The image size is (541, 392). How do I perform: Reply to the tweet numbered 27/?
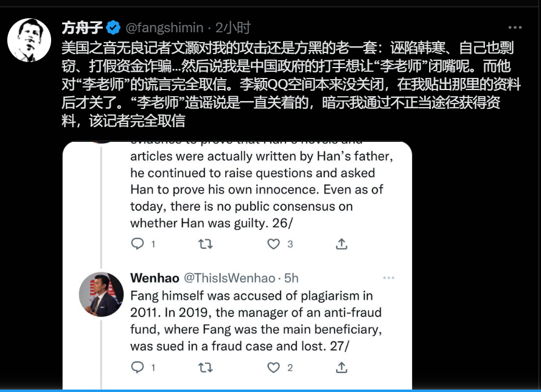[138, 367]
